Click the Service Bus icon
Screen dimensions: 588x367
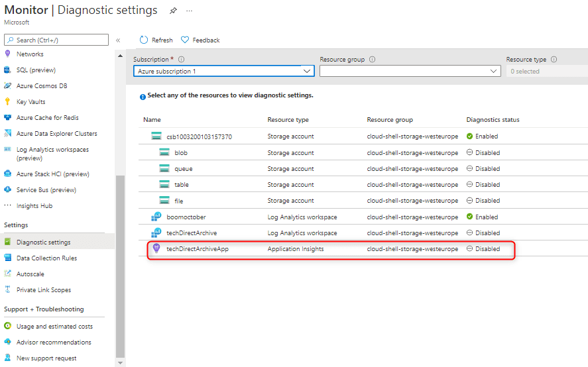coord(7,189)
